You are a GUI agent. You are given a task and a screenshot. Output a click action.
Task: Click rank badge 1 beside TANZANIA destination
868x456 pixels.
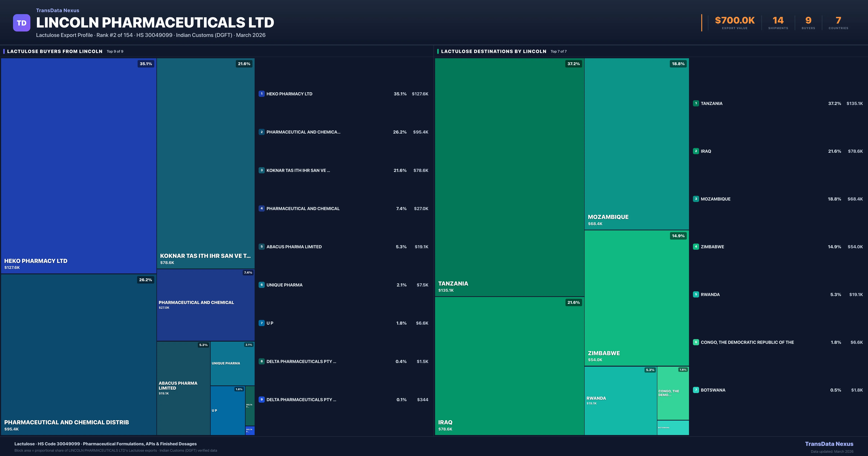[x=696, y=103]
